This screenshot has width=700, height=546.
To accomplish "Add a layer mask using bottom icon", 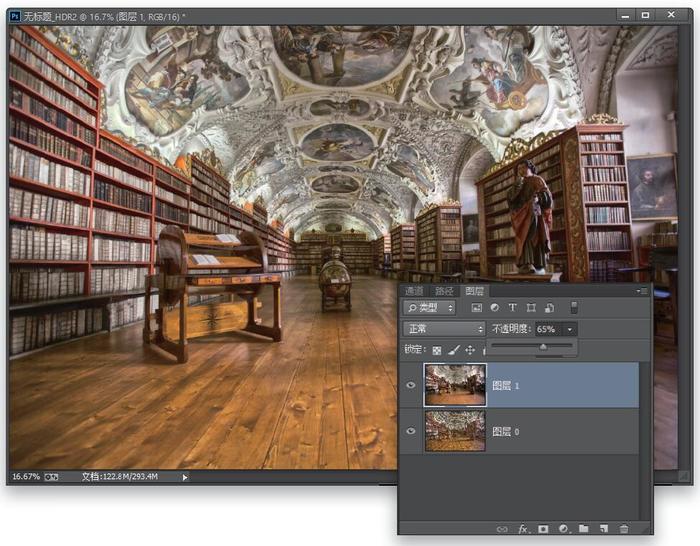I will coord(543,528).
